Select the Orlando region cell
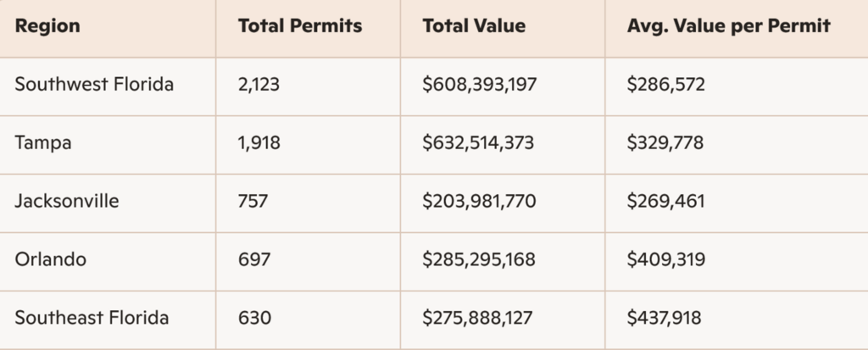The image size is (868, 350). [x=50, y=259]
